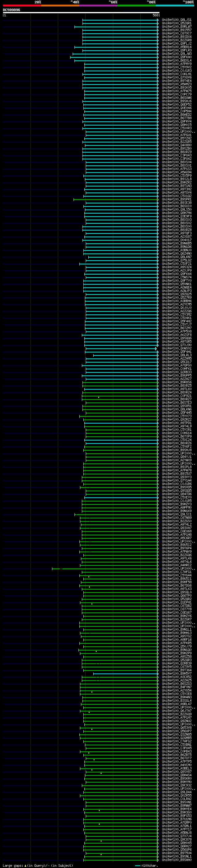Select the query name DC599896
The width and height of the screenshot is (197, 868).
click(11, 10)
